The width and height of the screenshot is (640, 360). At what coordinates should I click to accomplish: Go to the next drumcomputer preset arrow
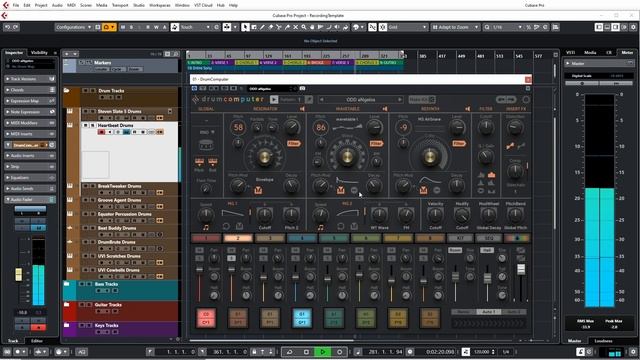pos(400,99)
